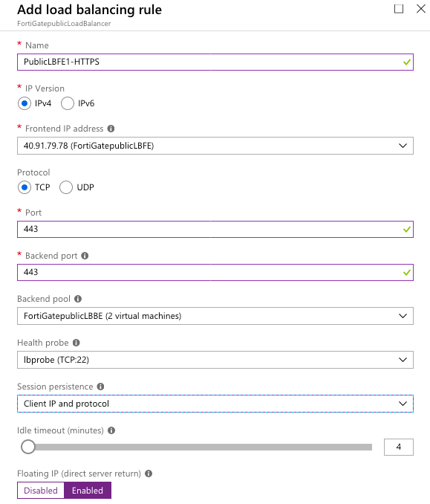Open the Frontend IP address dropdown
The height and width of the screenshot is (504, 430).
pyautogui.click(x=215, y=146)
